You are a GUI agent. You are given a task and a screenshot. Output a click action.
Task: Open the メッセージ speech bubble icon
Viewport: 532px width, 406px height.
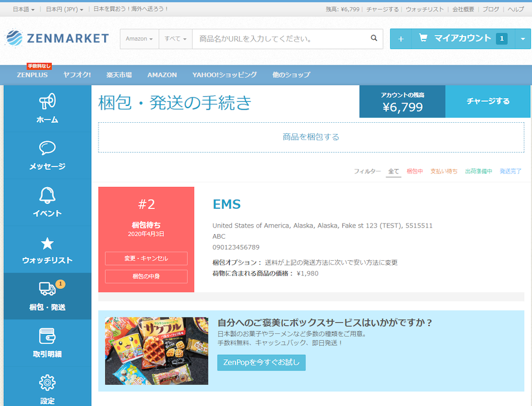coord(47,148)
